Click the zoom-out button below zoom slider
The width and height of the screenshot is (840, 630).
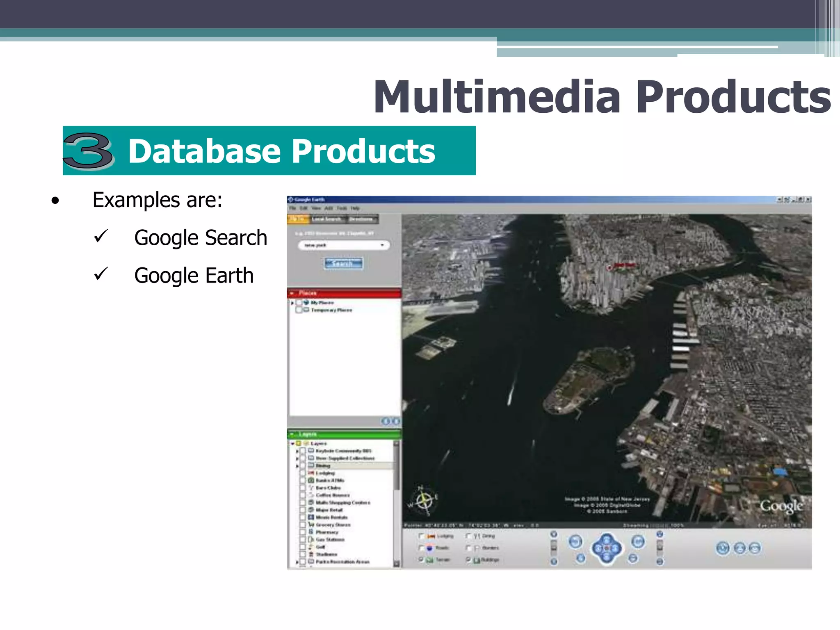click(554, 562)
